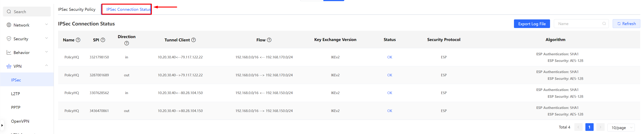Click the Network globe icon in sidebar
Image resolution: width=644 pixels, height=134 pixels.
(x=9, y=25)
